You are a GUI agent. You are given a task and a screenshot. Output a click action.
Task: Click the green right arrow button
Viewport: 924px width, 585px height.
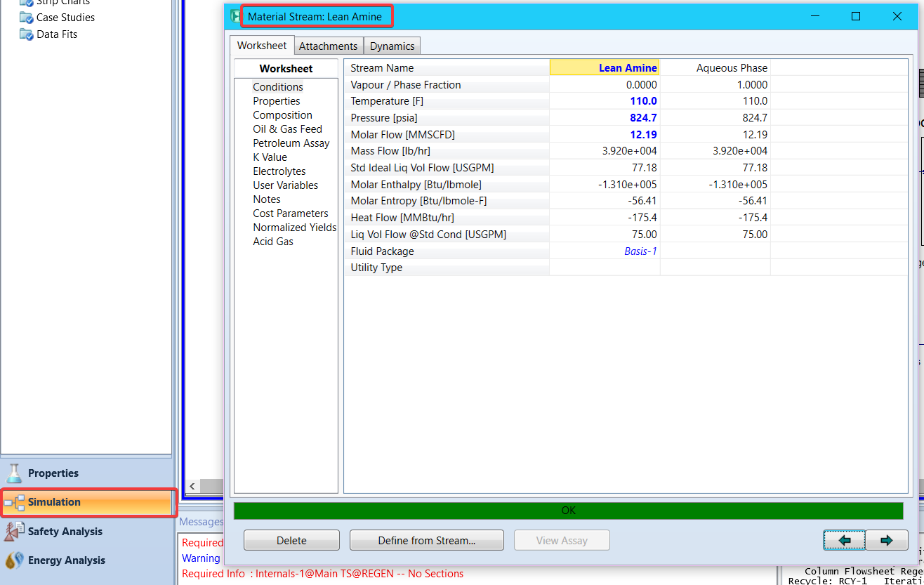[886, 540]
